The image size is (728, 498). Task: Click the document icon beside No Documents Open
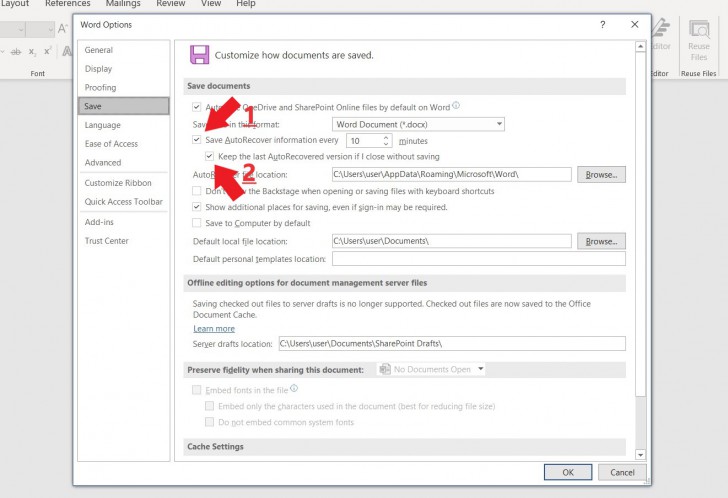click(x=385, y=369)
